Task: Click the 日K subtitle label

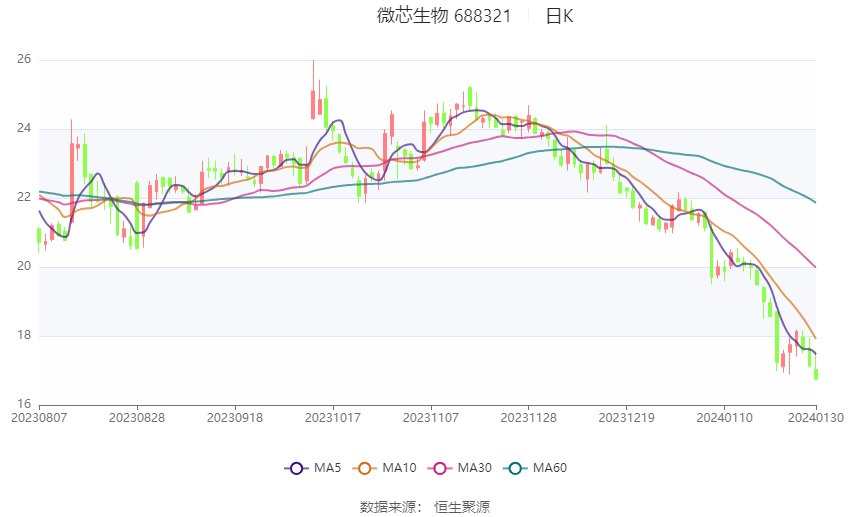Action: 559,16
